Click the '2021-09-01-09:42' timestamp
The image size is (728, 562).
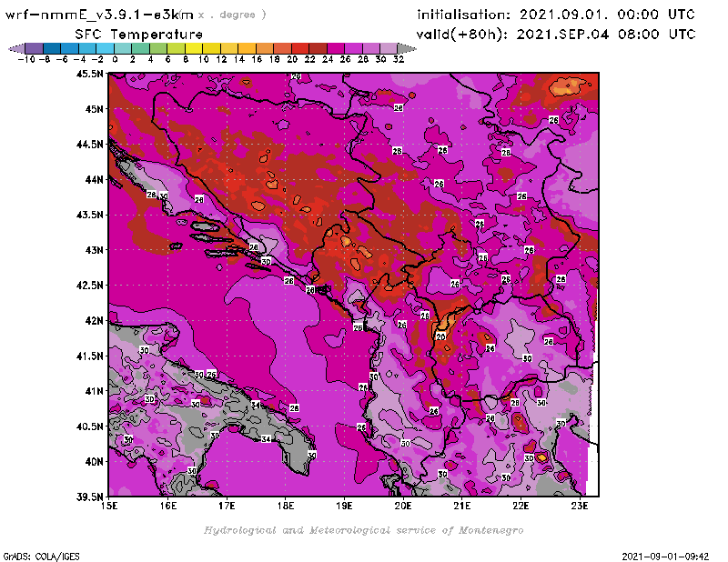pos(665,557)
